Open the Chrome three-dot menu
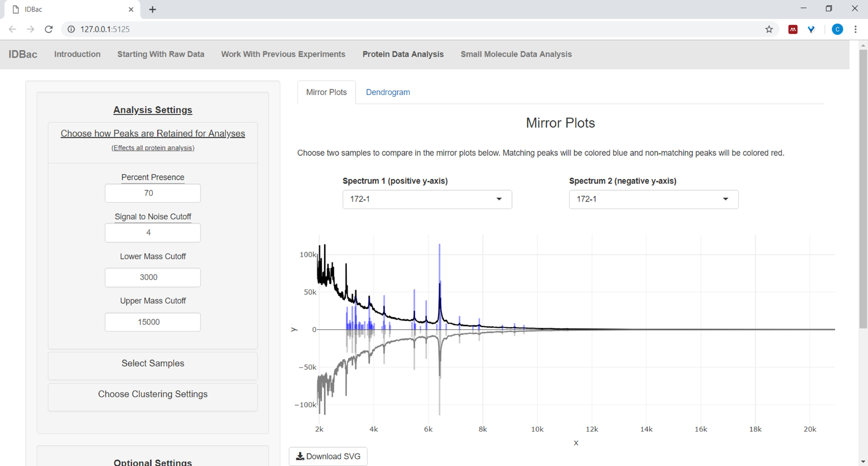Image resolution: width=868 pixels, height=466 pixels. tap(855, 29)
